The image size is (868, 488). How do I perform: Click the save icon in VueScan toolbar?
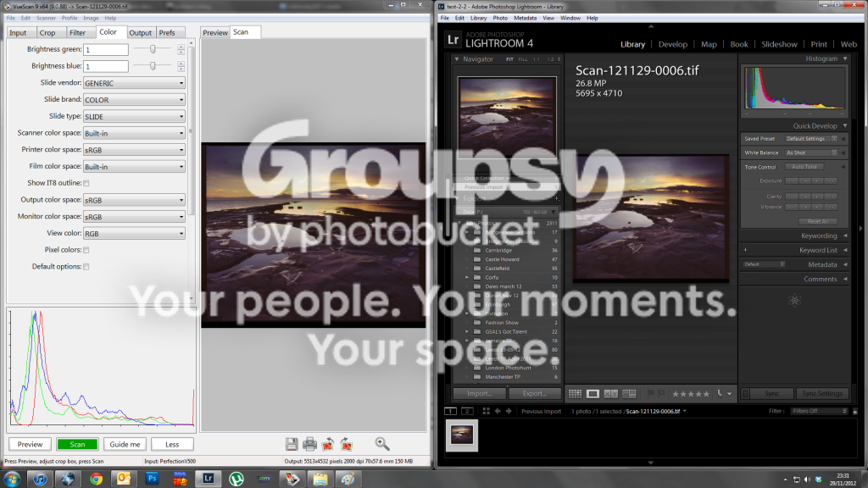(292, 444)
